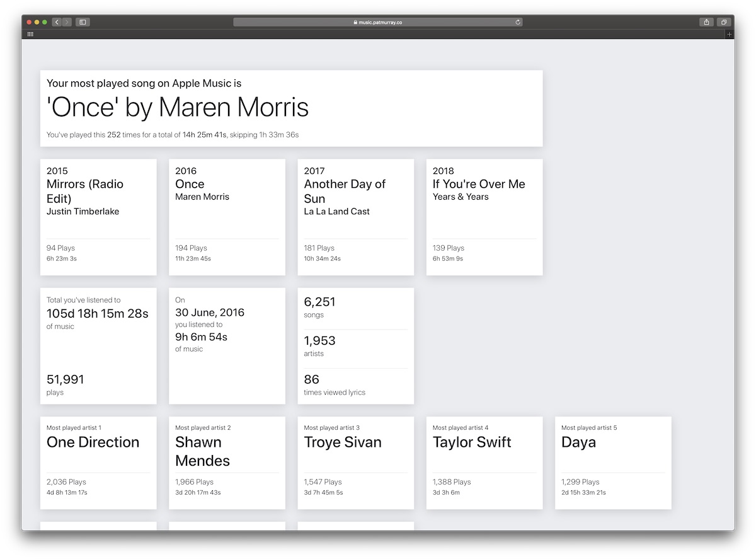Select the 2015 Mirrors (Radio Edit) card title
The image size is (756, 559).
point(85,192)
